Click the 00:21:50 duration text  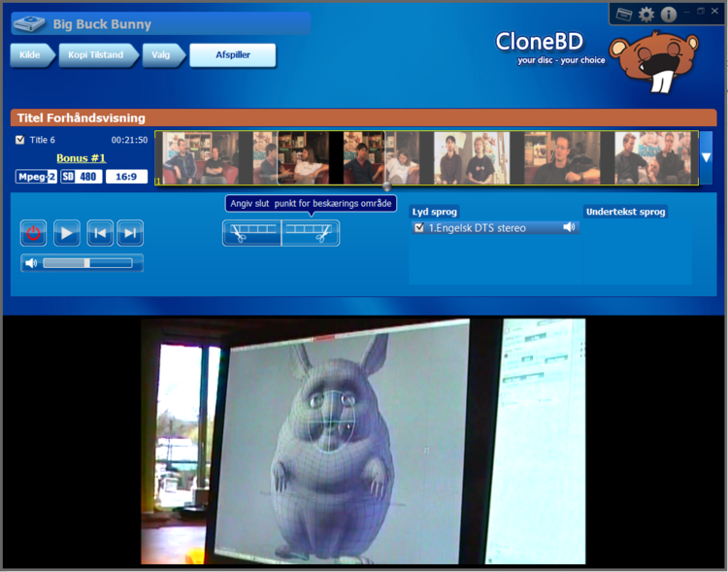coord(129,140)
